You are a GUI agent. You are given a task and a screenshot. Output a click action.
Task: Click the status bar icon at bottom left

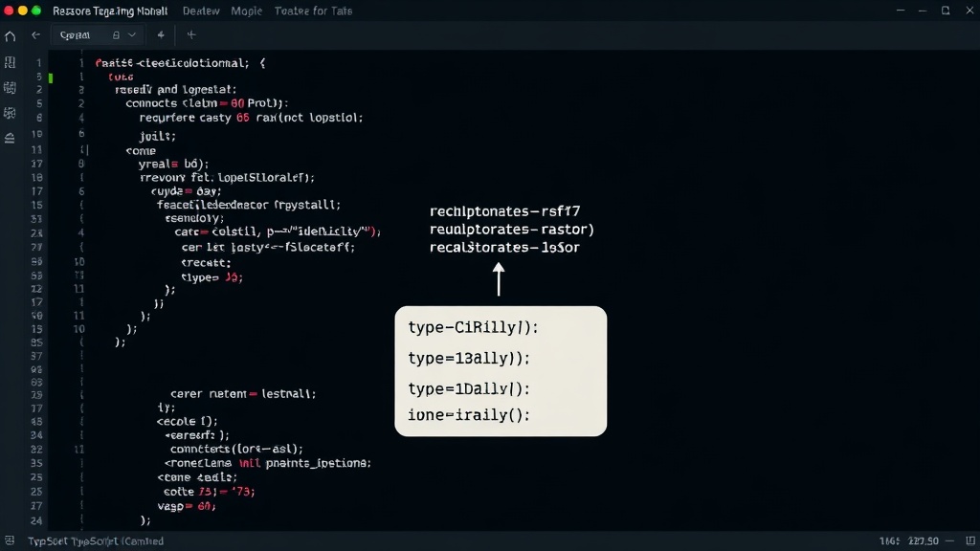point(10,540)
